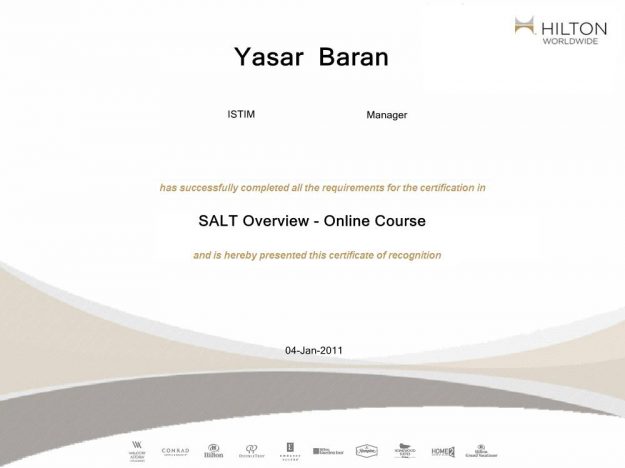Select the Manager job title text

[387, 115]
